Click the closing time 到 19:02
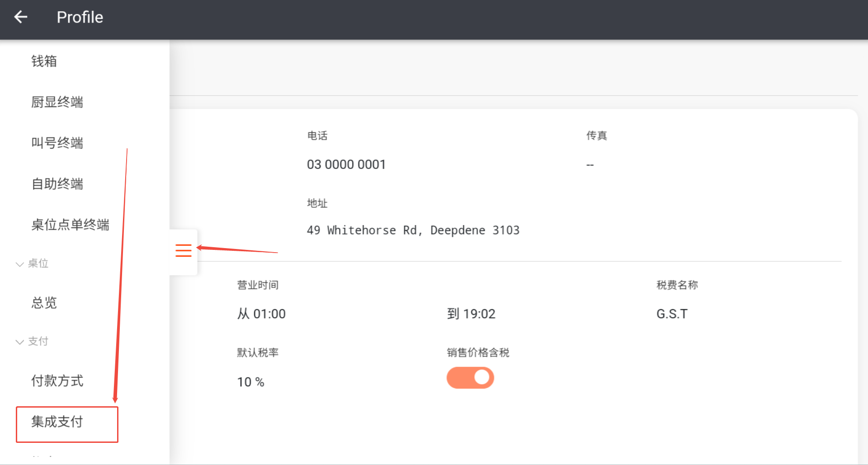Image resolution: width=868 pixels, height=465 pixels. 471,314
